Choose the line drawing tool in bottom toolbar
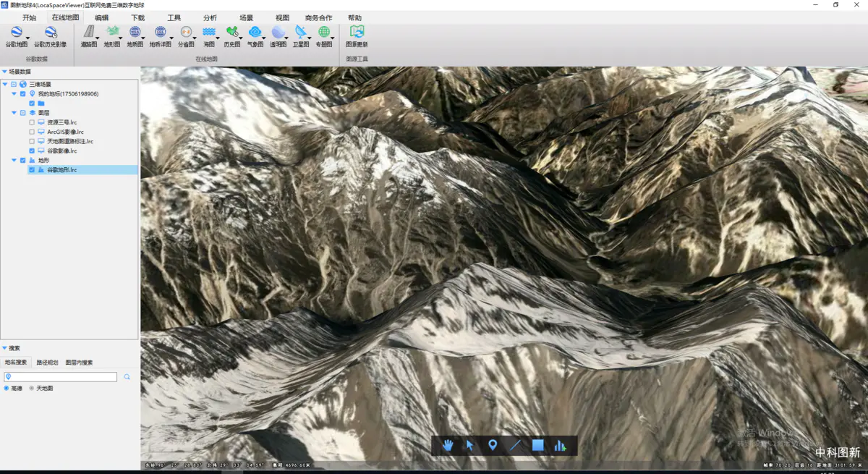868x474 pixels. (x=515, y=445)
